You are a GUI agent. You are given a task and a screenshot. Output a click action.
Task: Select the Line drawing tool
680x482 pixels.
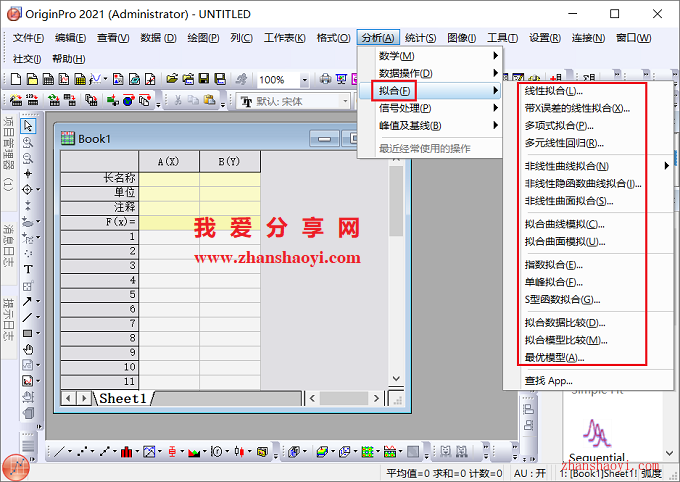coord(27,317)
